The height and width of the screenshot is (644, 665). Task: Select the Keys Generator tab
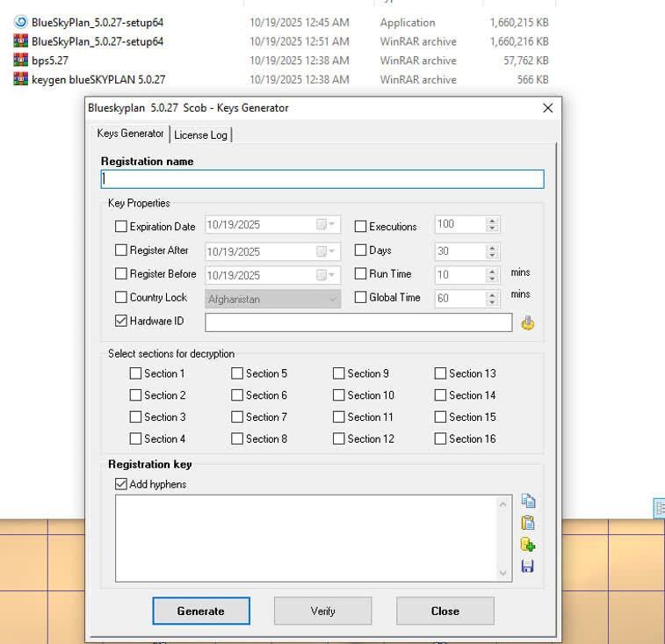[x=130, y=134]
